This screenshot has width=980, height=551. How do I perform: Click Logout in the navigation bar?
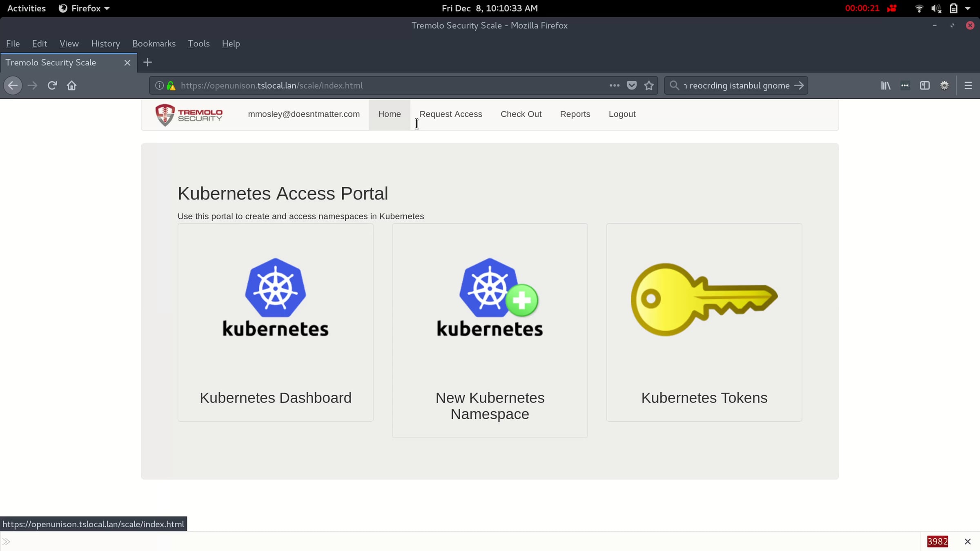[622, 114]
